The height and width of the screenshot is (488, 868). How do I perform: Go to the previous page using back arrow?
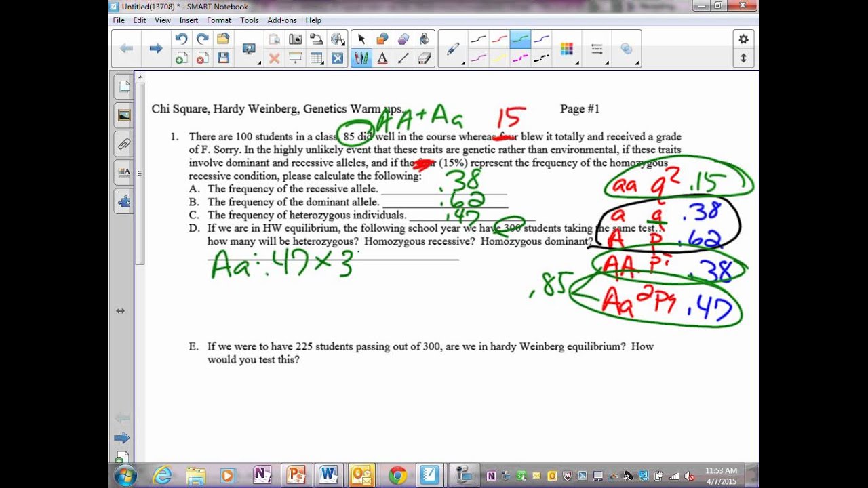point(126,48)
